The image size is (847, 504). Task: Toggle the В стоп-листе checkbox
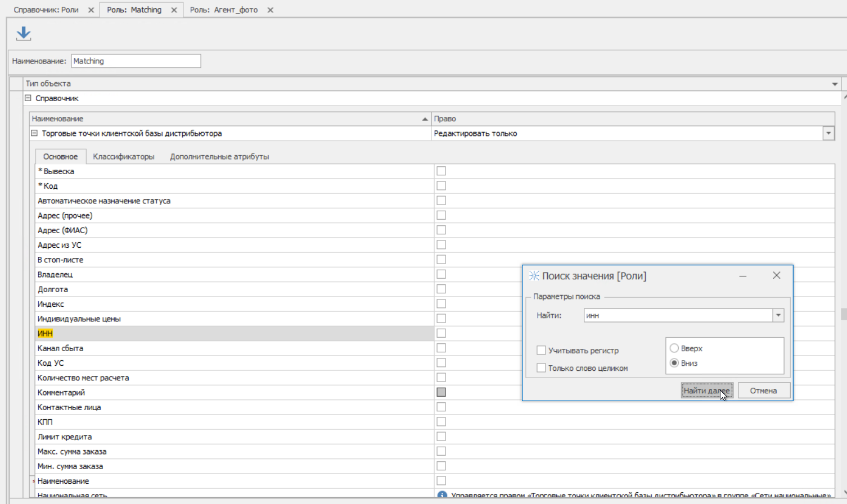tap(441, 260)
